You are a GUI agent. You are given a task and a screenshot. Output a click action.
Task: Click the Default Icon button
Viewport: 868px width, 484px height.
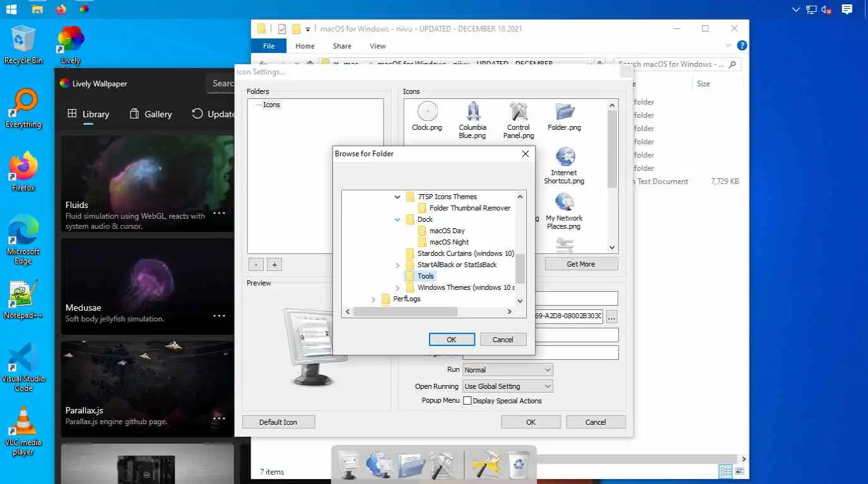[278, 422]
